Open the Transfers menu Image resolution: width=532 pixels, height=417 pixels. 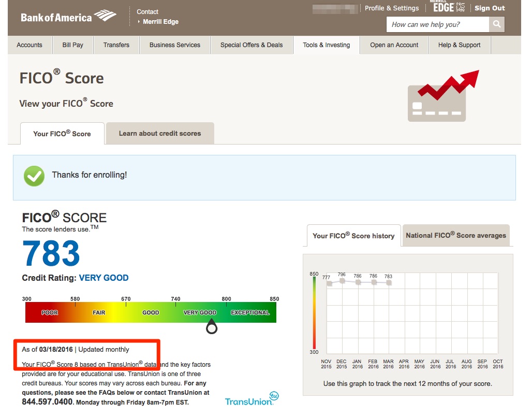pos(116,45)
